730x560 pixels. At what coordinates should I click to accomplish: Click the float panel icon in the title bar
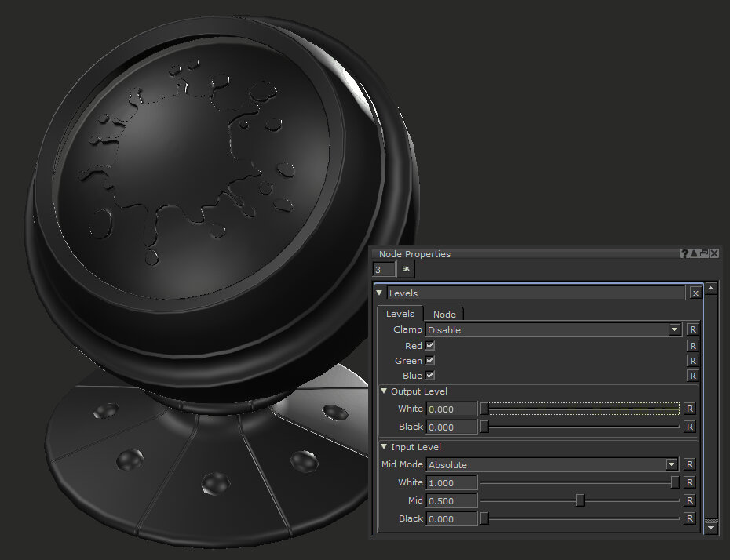(x=703, y=253)
